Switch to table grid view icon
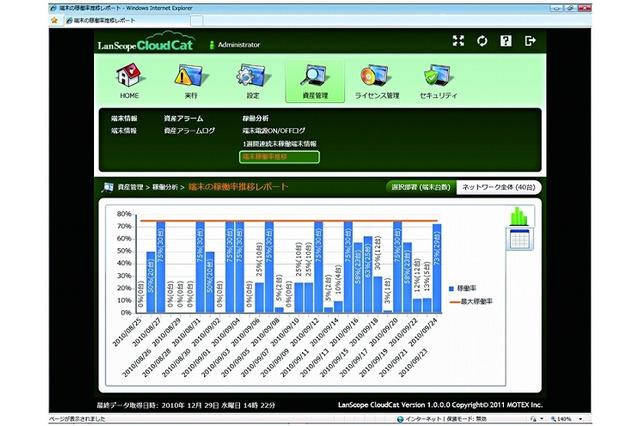This screenshot has height=426, width=640. pos(520,239)
